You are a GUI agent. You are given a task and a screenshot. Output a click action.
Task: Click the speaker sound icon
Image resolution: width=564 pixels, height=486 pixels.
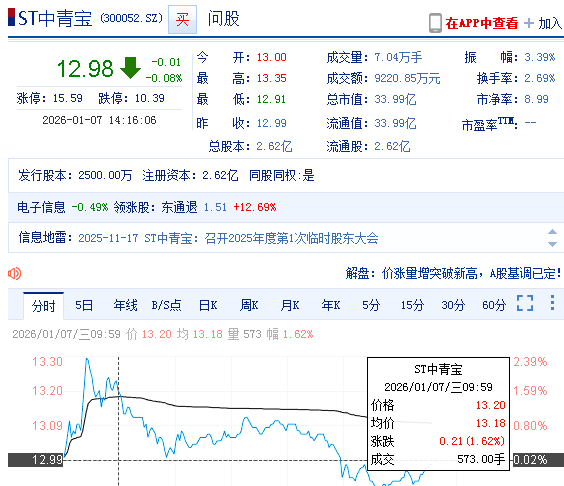[15, 274]
